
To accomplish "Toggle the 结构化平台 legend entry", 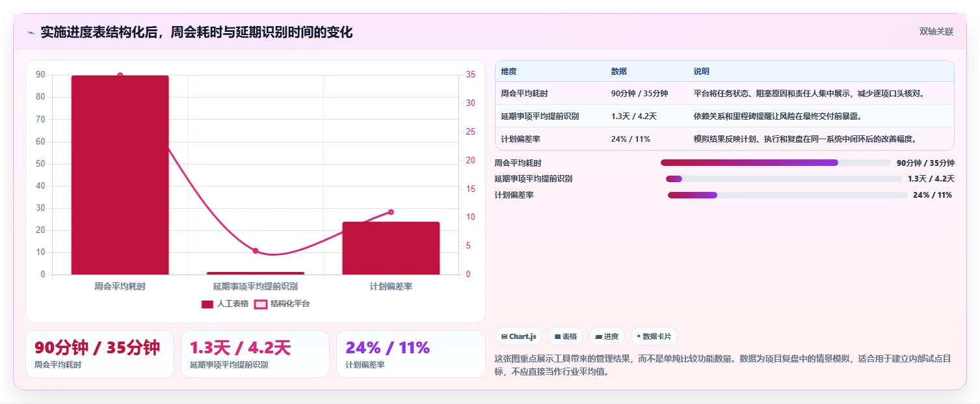I will [282, 304].
